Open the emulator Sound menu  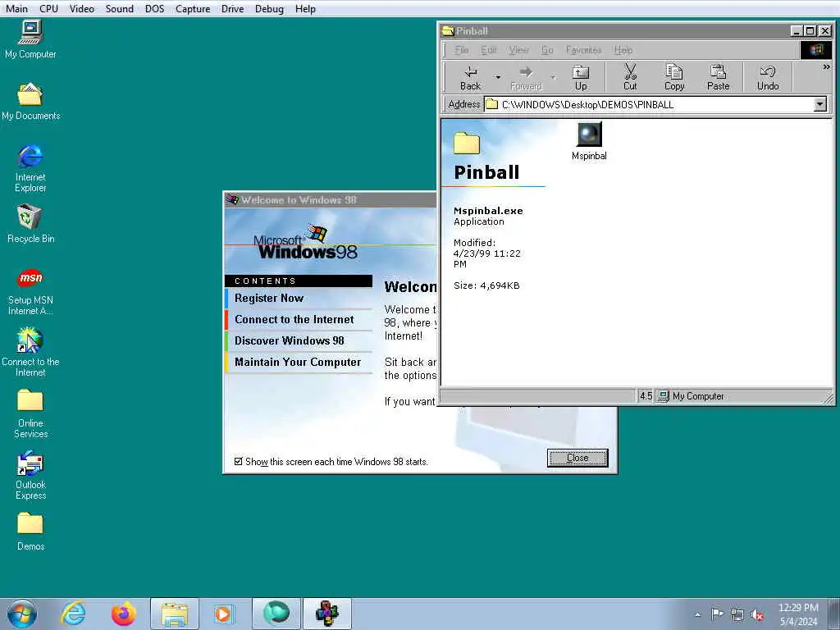coord(120,8)
